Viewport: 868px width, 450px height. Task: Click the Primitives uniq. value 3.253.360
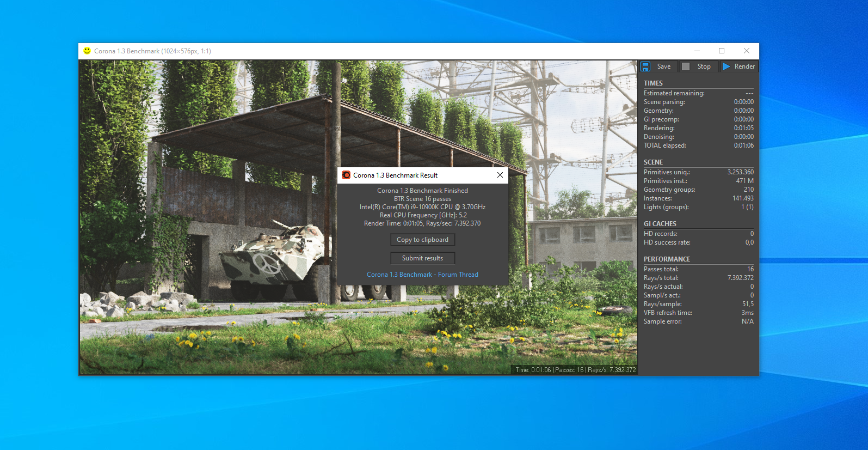coord(740,172)
